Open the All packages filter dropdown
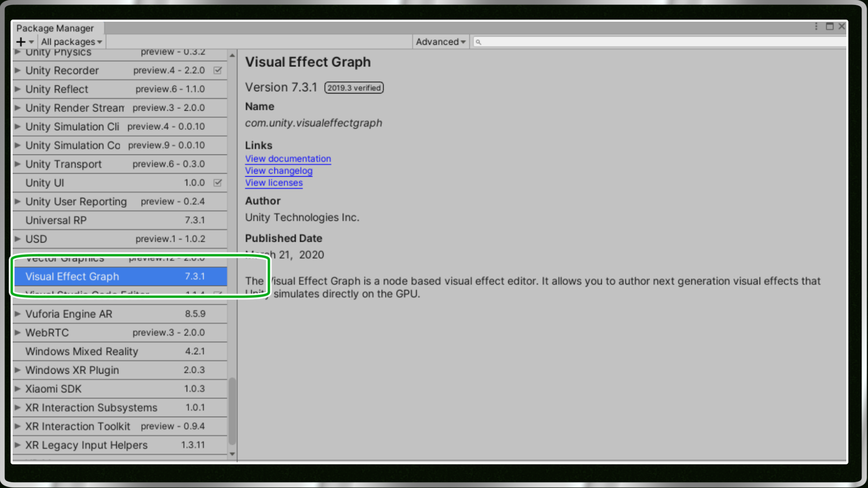The image size is (868, 488). [71, 42]
